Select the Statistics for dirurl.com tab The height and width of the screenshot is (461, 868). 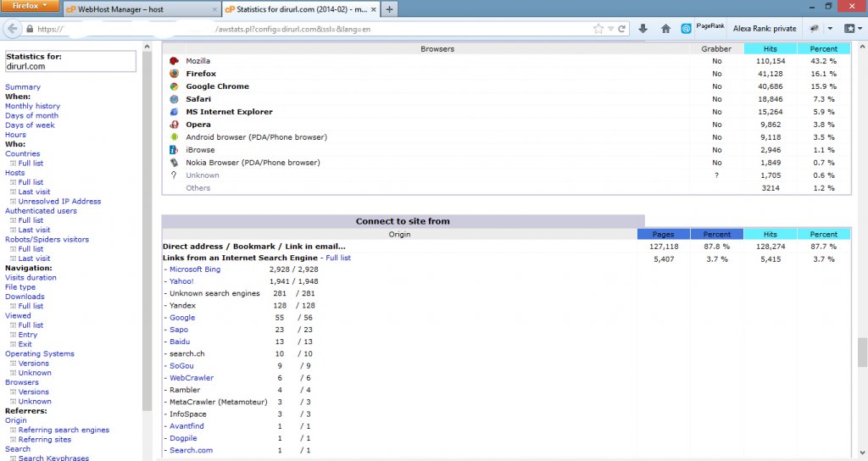pyautogui.click(x=301, y=9)
